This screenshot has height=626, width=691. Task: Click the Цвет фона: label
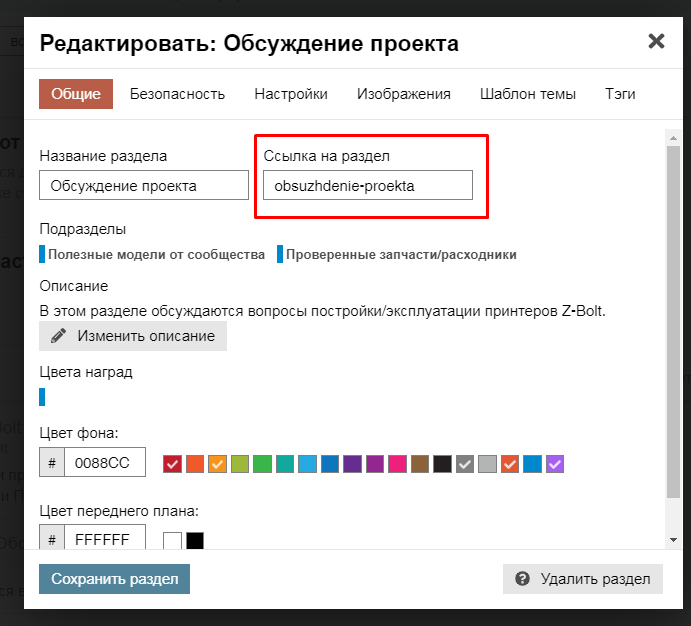pos(79,433)
